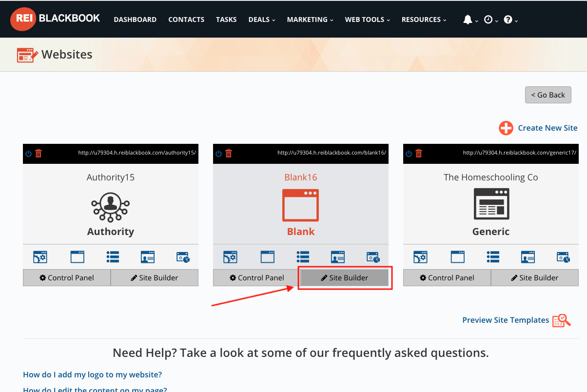Click the Create New Site link
The width and height of the screenshot is (587, 392).
coord(548,128)
